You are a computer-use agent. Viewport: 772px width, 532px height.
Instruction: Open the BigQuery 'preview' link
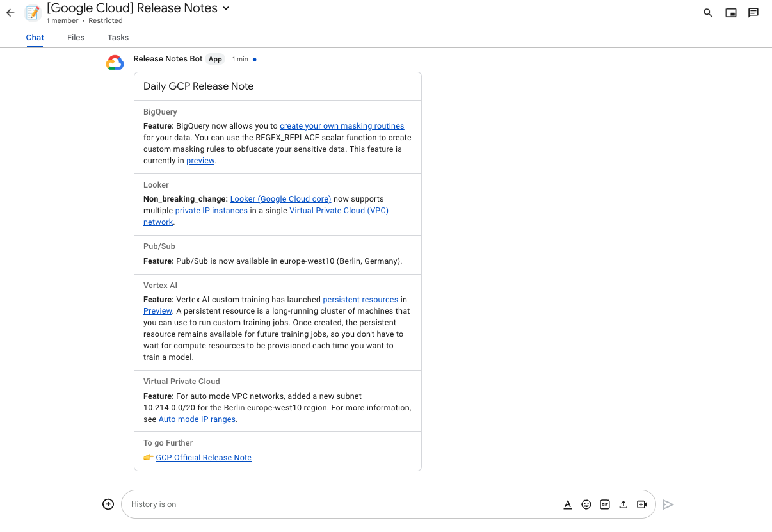[200, 161]
